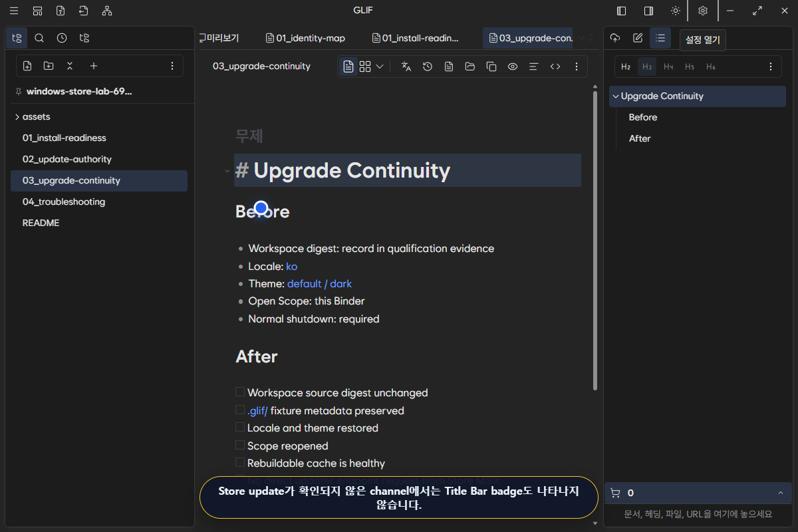Click the copy icon in editor toolbar

[491, 66]
